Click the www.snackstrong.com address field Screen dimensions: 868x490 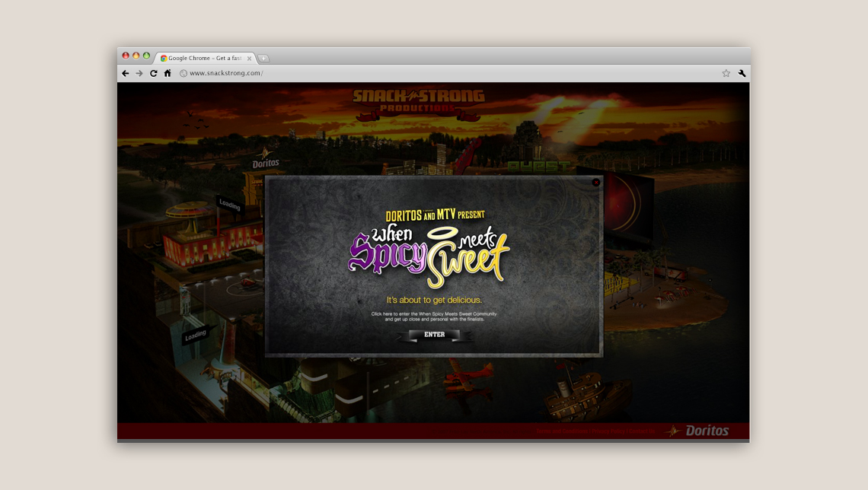[226, 73]
